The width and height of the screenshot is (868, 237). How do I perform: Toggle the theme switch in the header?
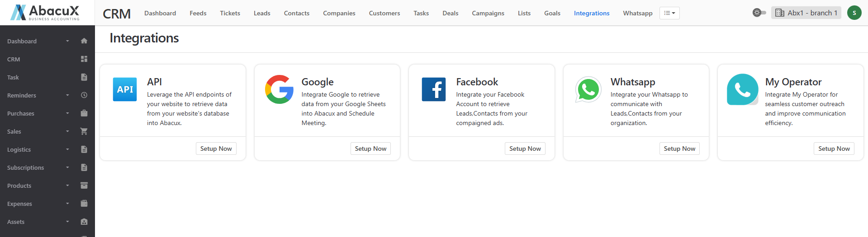point(759,13)
